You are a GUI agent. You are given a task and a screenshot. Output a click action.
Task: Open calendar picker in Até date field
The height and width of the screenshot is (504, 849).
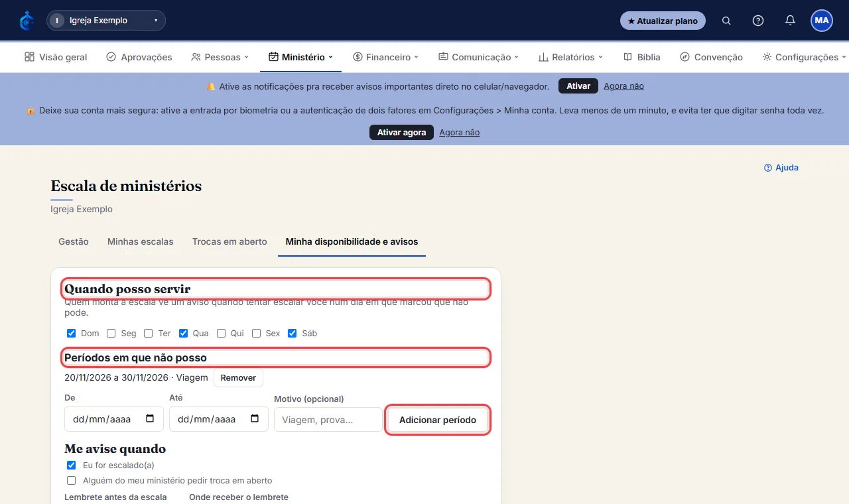(255, 419)
